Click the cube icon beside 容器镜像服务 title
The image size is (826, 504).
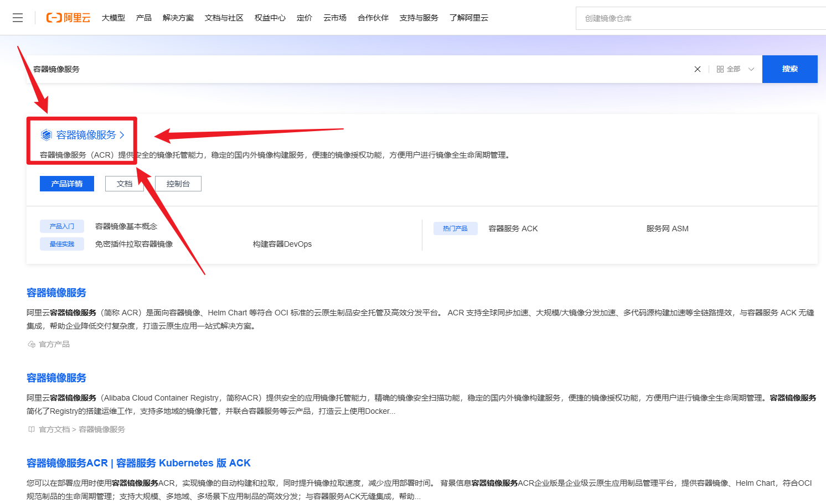47,135
